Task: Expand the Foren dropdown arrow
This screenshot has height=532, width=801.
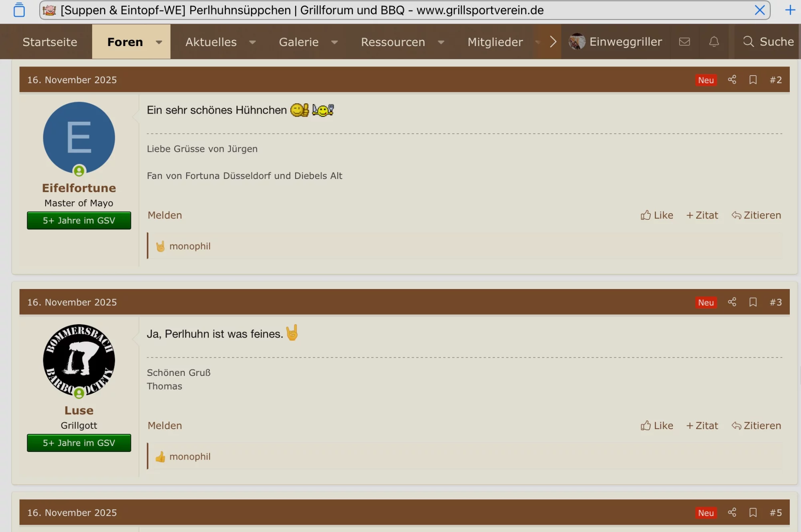Action: (x=159, y=42)
